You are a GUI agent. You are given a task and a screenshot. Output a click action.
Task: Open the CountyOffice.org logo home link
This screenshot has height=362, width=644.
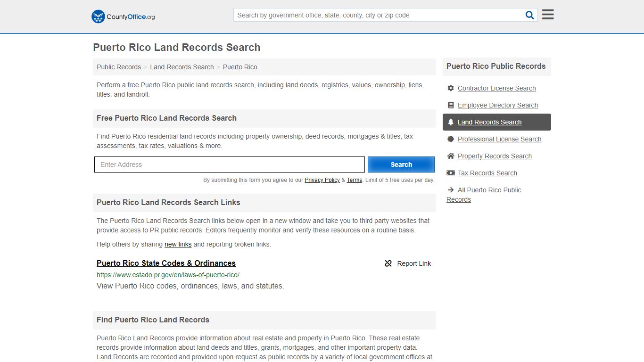point(123,16)
